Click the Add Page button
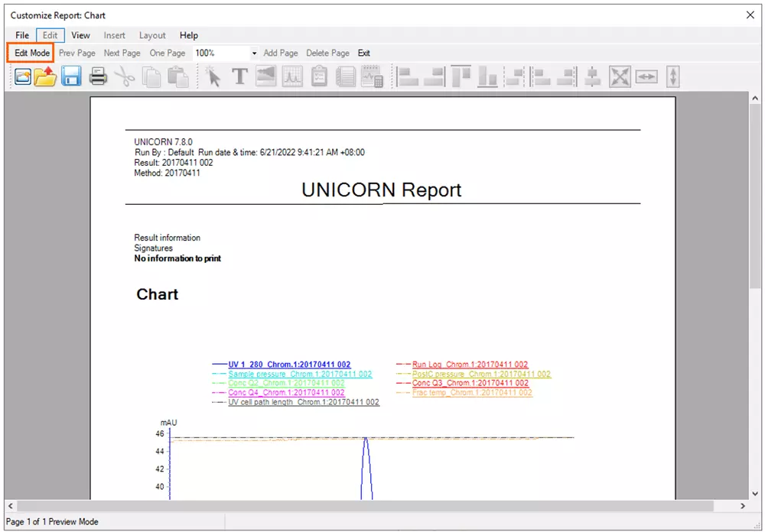Image resolution: width=765 pixels, height=532 pixels. [281, 54]
